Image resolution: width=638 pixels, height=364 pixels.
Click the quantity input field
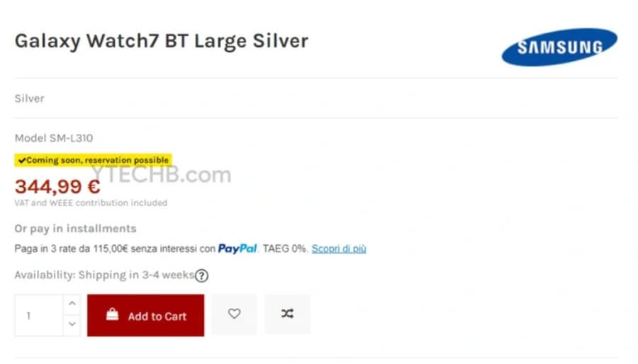(x=39, y=315)
